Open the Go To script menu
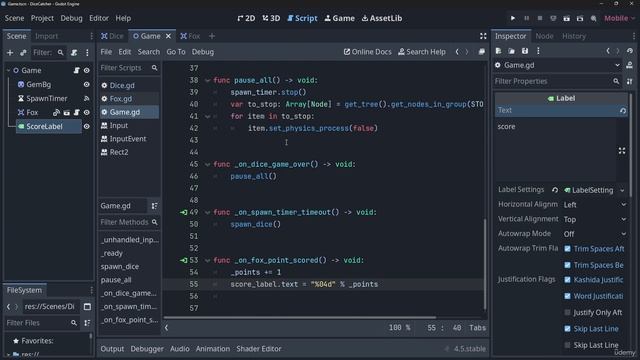Screen dimensions: 640x360 [x=176, y=52]
